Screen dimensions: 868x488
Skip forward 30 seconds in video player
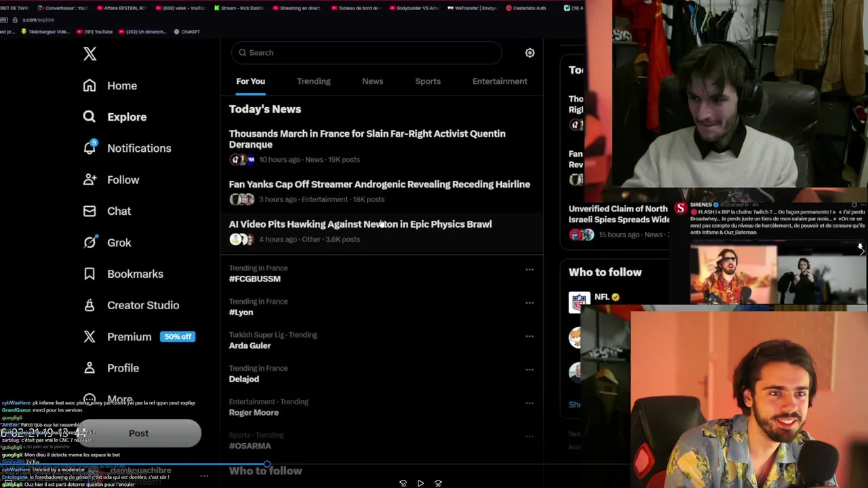(x=438, y=483)
